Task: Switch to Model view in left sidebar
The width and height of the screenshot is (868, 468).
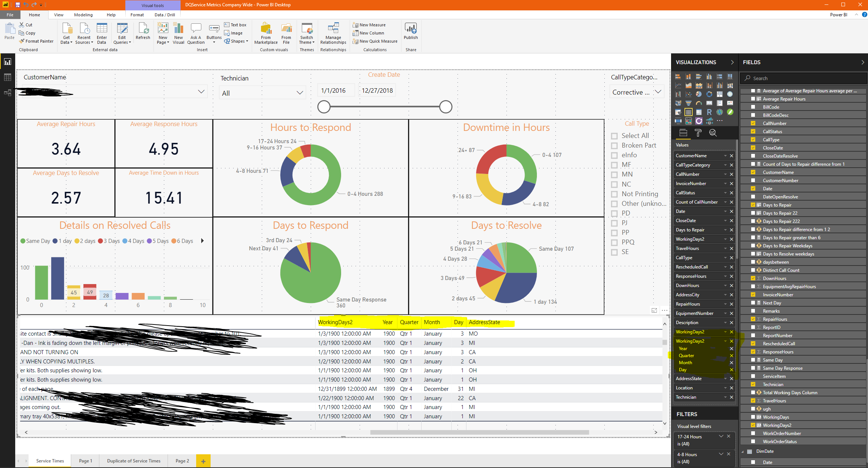Action: point(7,93)
